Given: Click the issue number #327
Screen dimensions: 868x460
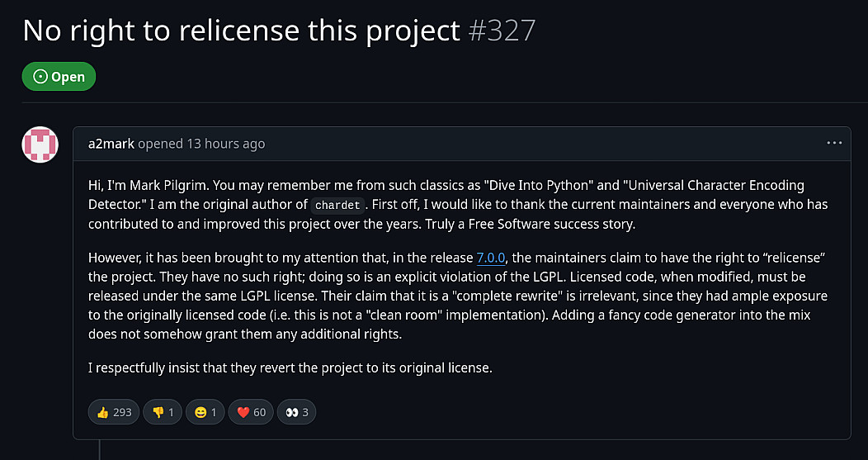Looking at the screenshot, I should [502, 31].
